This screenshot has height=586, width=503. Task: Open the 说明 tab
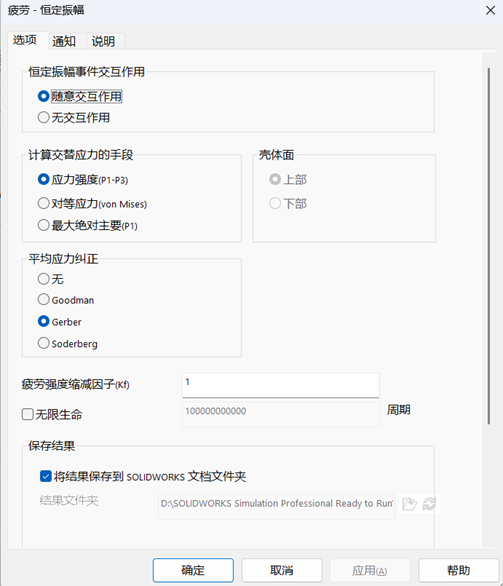[x=104, y=41]
